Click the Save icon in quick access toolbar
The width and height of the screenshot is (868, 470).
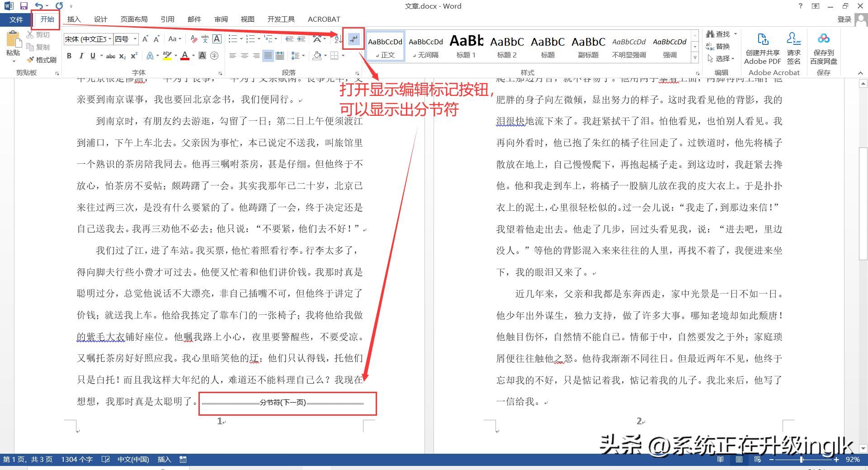tap(24, 6)
